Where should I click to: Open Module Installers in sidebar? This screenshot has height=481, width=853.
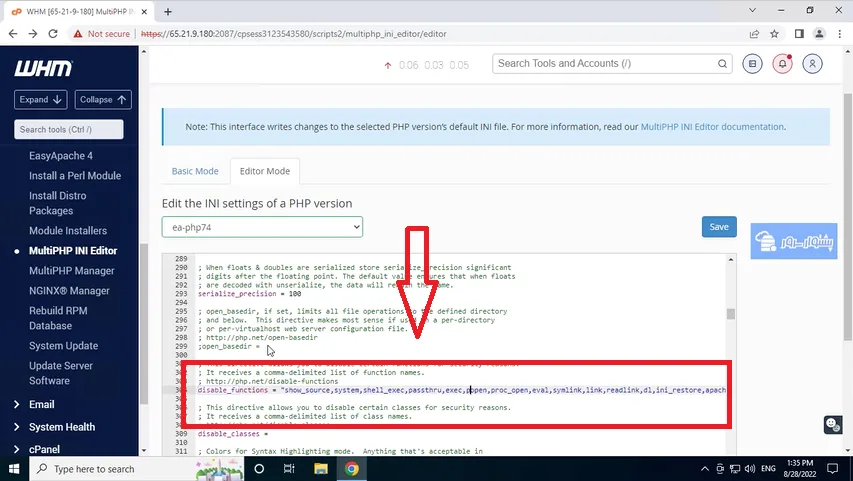coord(68,231)
